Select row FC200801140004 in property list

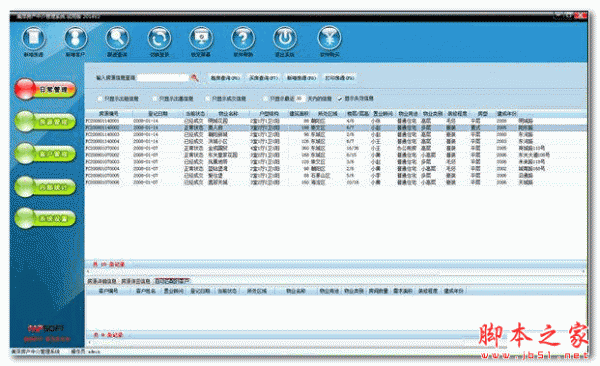(x=336, y=141)
